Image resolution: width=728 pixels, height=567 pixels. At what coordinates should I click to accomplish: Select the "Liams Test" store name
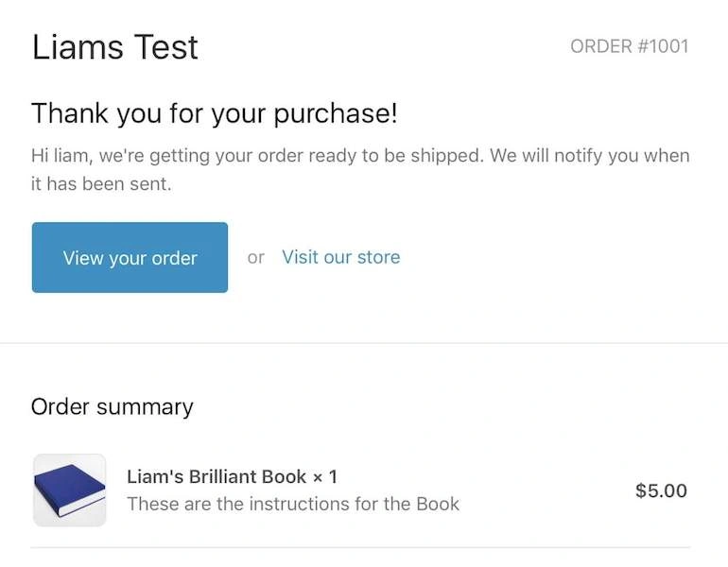click(114, 46)
